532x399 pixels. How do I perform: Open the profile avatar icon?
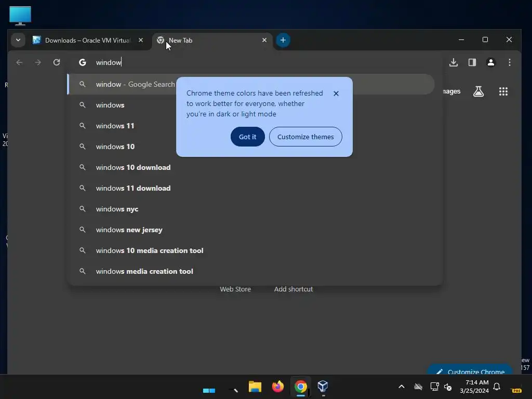point(491,62)
